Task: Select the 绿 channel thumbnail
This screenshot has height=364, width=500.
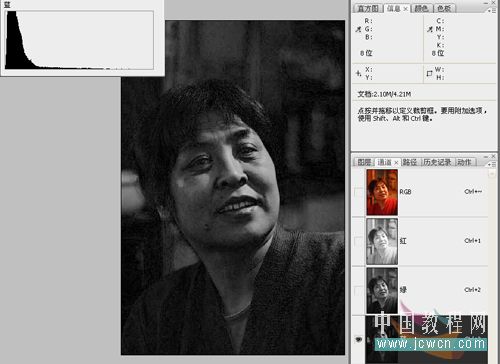Action: coord(382,290)
